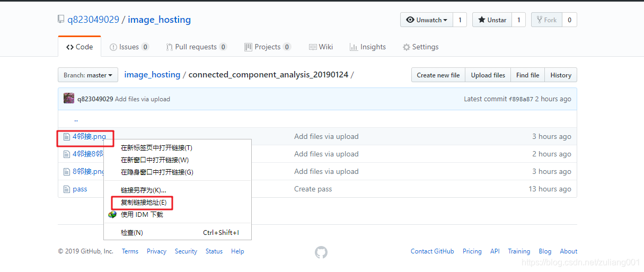Open footer About link
The image size is (644, 272).
[x=569, y=251]
